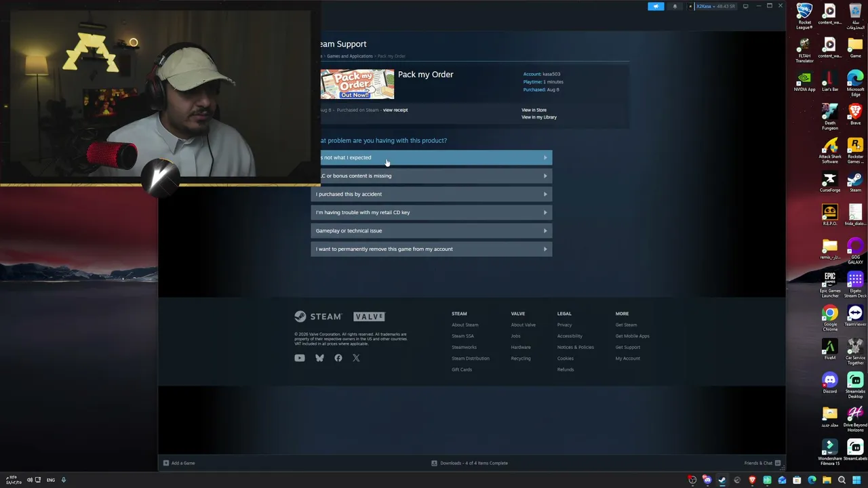Image resolution: width=868 pixels, height=488 pixels.
Task: Open Steam's X (Twitter) page icon
Action: tap(356, 358)
